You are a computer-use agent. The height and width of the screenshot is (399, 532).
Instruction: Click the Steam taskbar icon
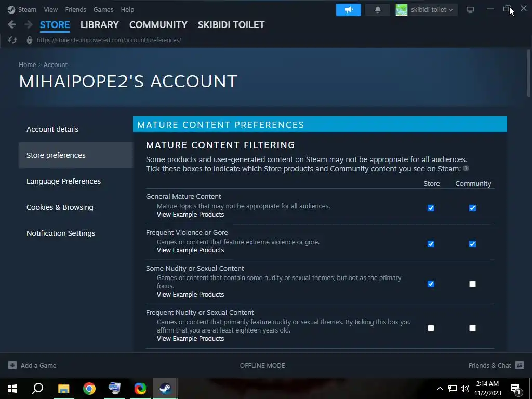click(165, 389)
